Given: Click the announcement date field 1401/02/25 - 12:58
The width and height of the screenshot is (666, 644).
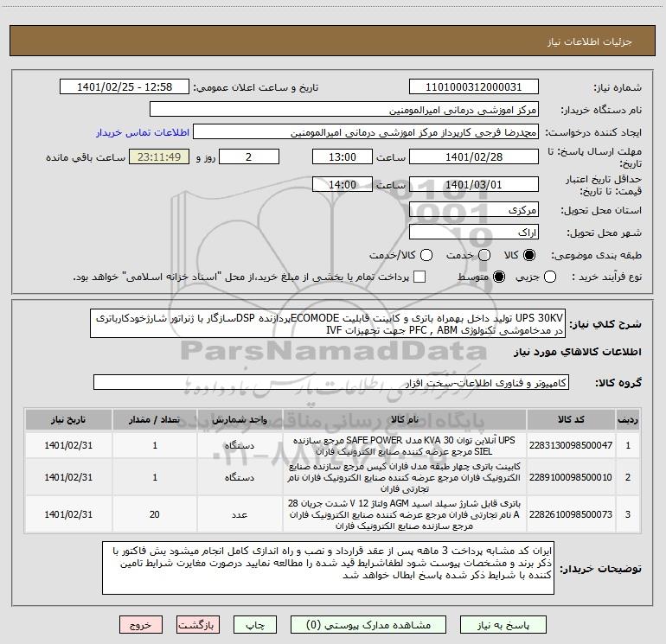Looking at the screenshot, I should pyautogui.click(x=125, y=87).
